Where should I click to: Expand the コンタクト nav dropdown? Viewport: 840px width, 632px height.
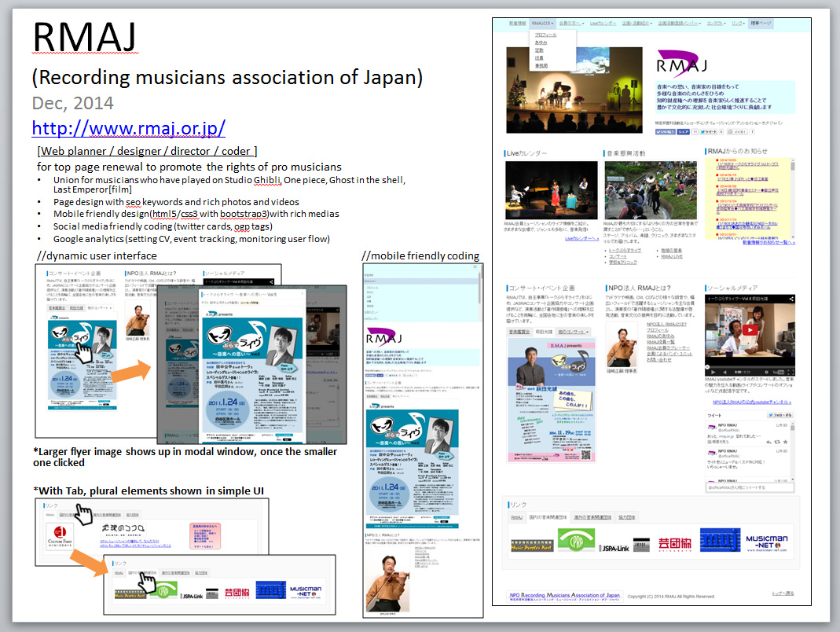[x=717, y=24]
